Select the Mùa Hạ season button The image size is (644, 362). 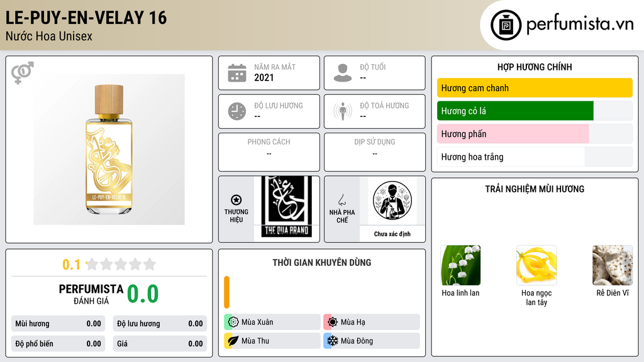click(372, 322)
